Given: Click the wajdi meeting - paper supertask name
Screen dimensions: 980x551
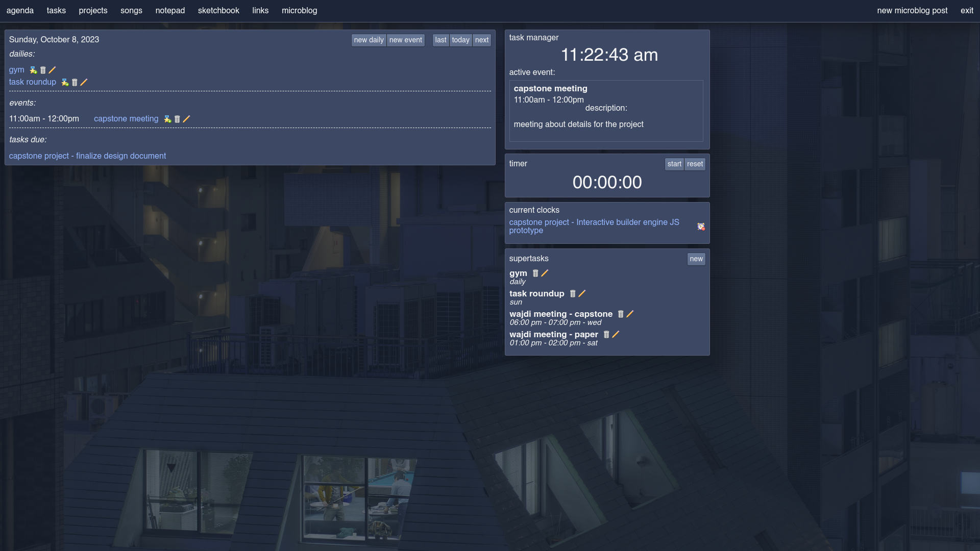Looking at the screenshot, I should click(553, 335).
